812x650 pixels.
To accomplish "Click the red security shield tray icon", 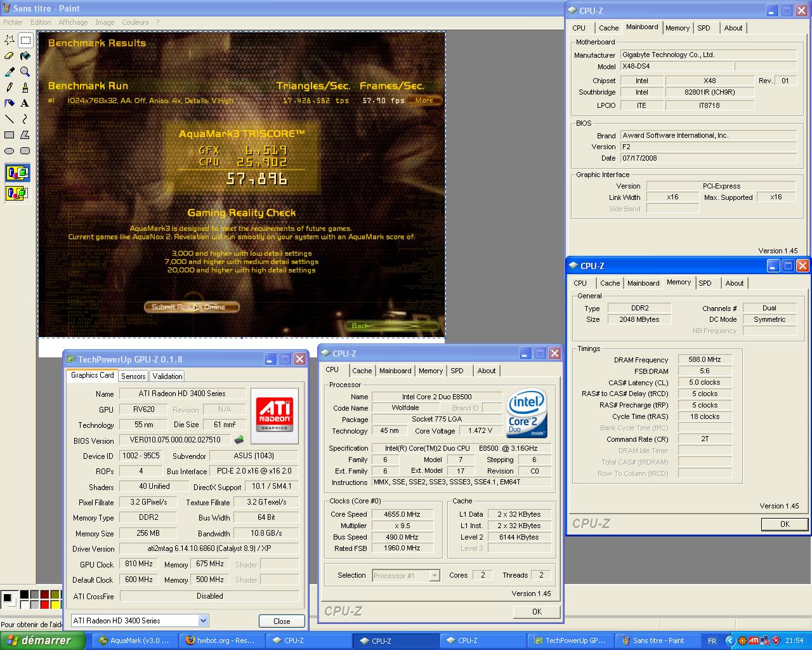I will (776, 640).
